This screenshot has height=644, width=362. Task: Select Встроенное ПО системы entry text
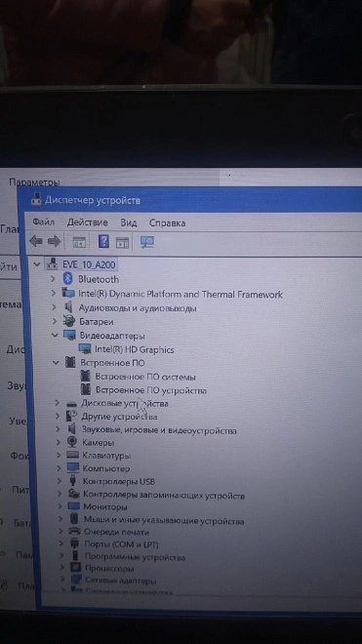click(x=145, y=377)
